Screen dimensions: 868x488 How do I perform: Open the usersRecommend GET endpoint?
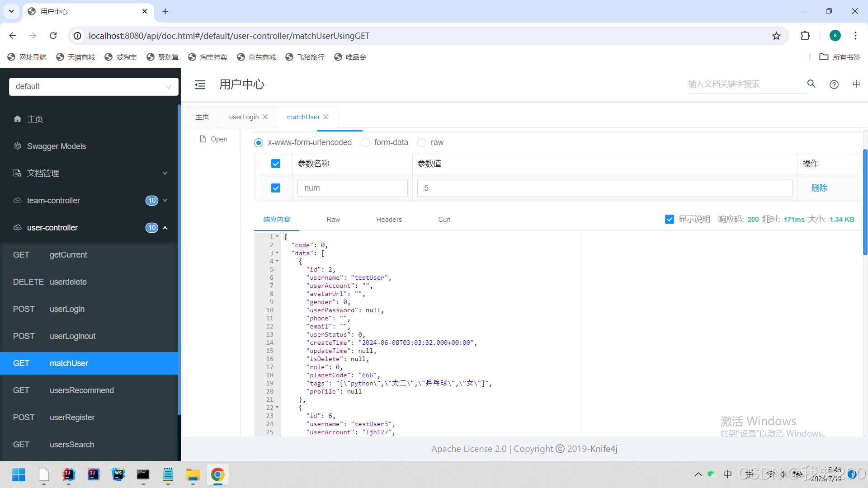click(x=81, y=390)
